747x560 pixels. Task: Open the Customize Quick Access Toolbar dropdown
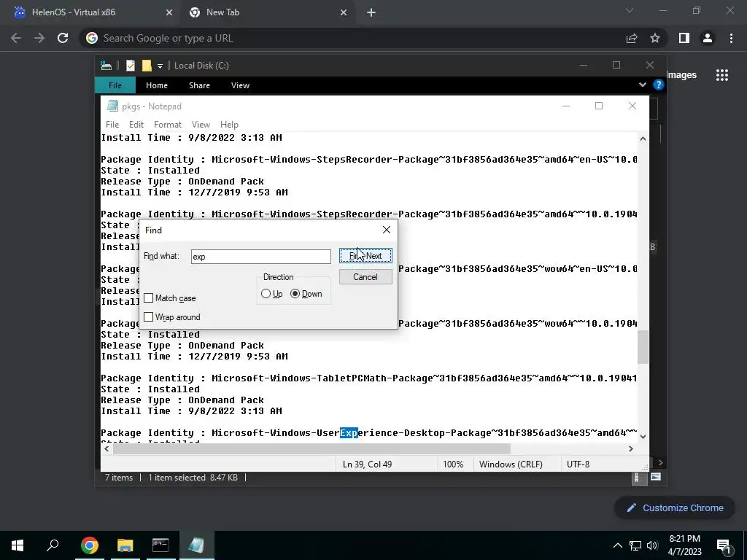pos(160,66)
